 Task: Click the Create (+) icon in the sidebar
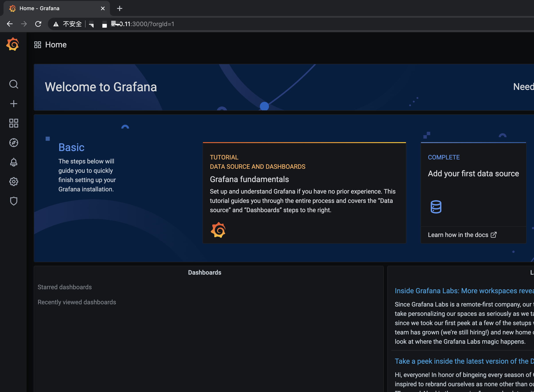[x=14, y=103]
